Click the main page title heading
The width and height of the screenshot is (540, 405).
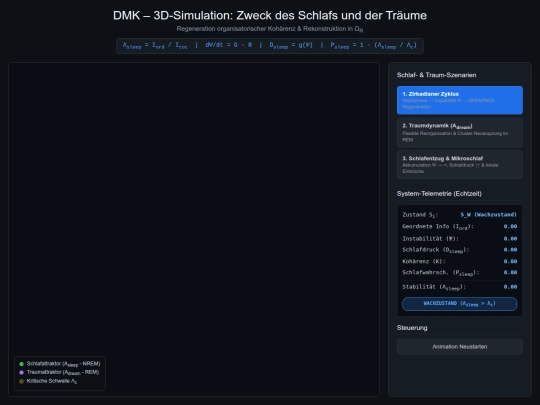coord(270,15)
